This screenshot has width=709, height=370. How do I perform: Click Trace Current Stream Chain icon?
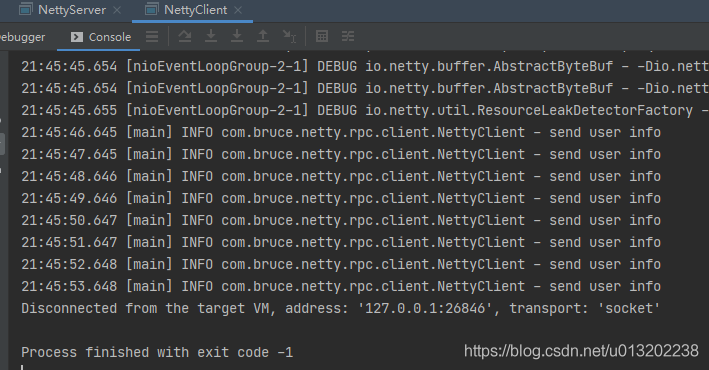coord(348,37)
